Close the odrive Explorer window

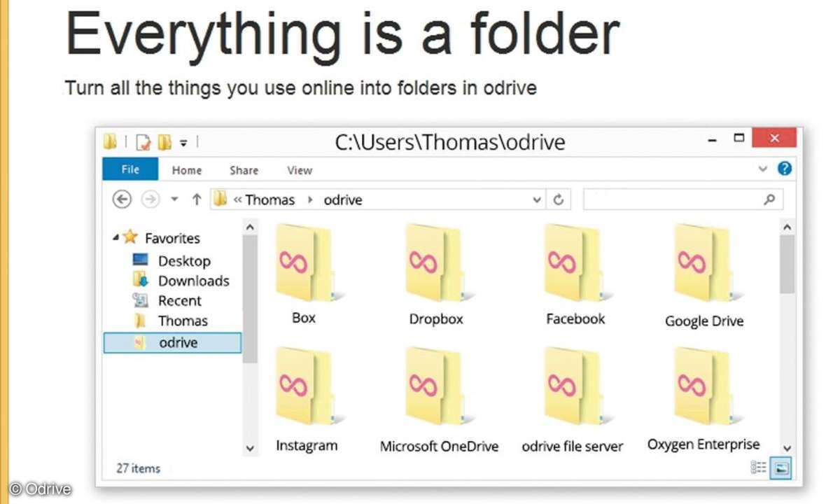point(774,138)
